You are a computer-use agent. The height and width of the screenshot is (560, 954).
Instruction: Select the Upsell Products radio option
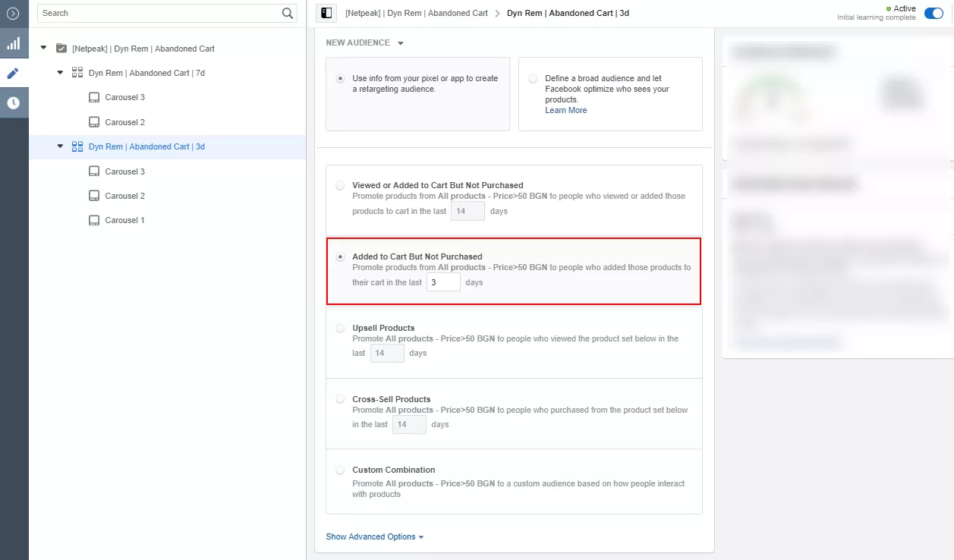coord(340,328)
